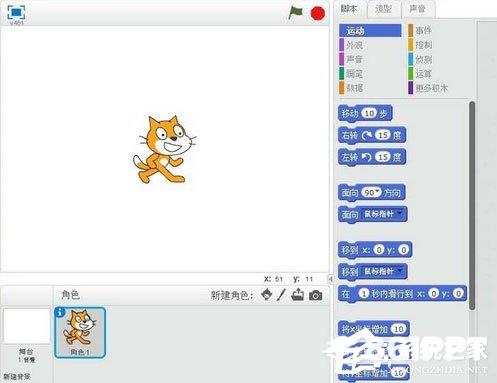Click the blocks palette vertical scrollbar
The width and height of the screenshot is (497, 383).
point(472,206)
